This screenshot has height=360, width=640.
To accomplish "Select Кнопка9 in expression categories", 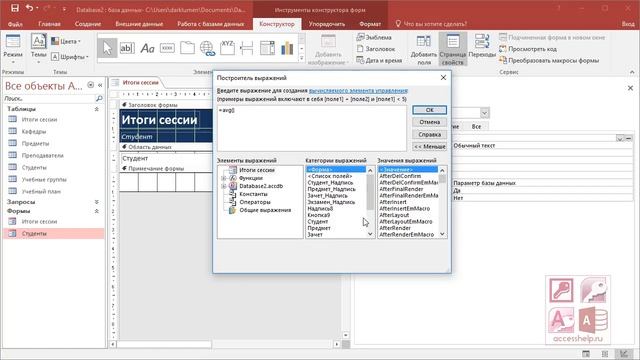I will pos(319,215).
